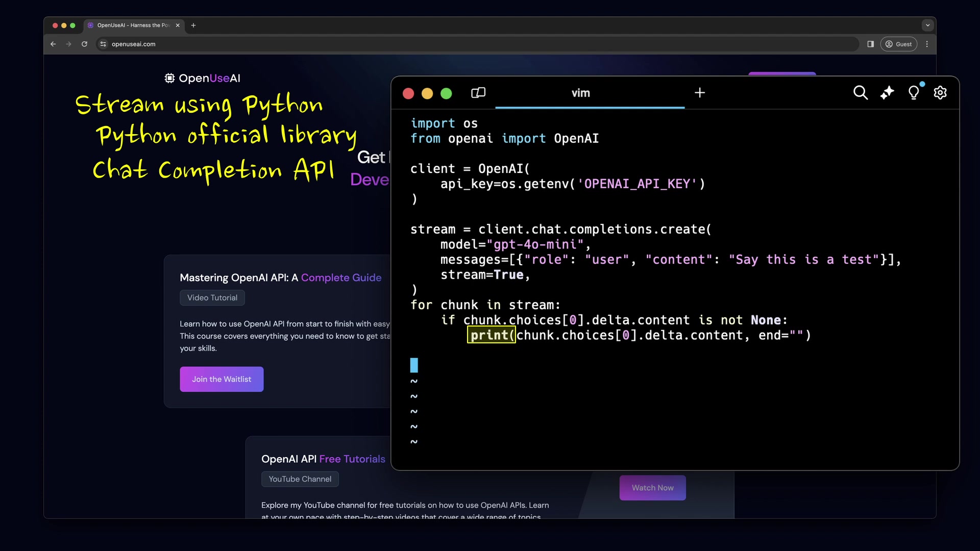Click the highlighted print( call in vim
The image size is (980, 551).
coord(492,335)
